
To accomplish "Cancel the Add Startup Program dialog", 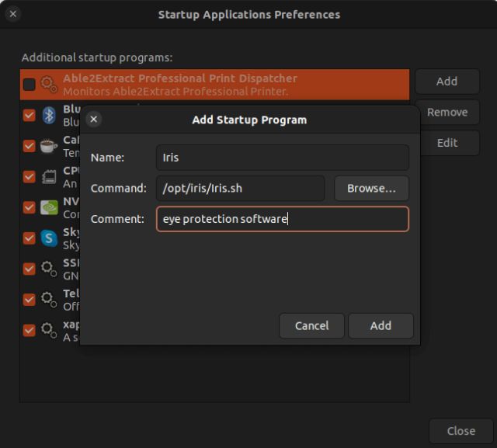I will pos(311,325).
